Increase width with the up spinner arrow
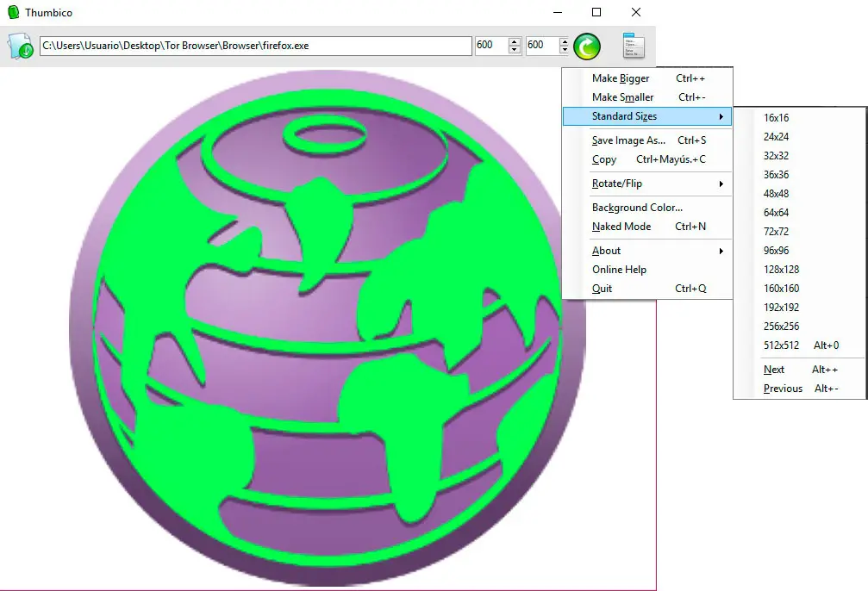This screenshot has height=591, width=868. click(x=515, y=41)
